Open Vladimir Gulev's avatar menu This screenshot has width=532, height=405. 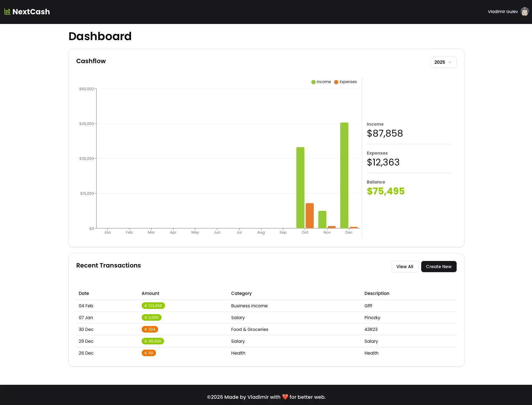pyautogui.click(x=525, y=12)
